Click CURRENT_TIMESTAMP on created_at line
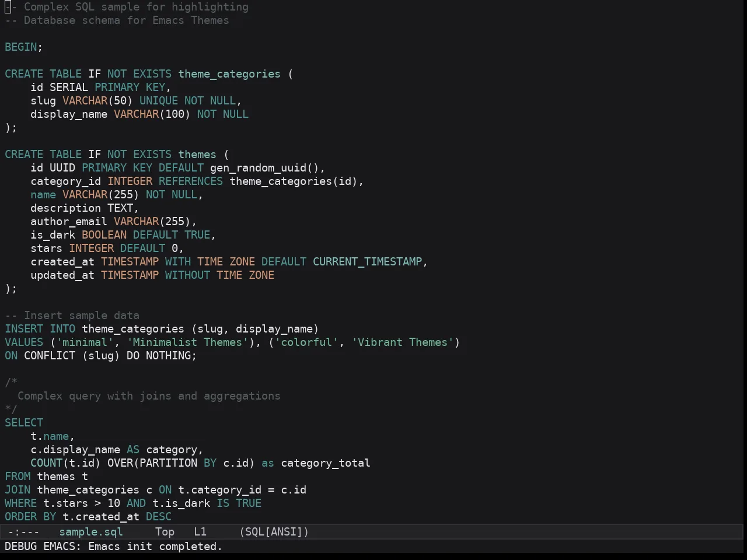Image resolution: width=747 pixels, height=560 pixels. coord(367,262)
